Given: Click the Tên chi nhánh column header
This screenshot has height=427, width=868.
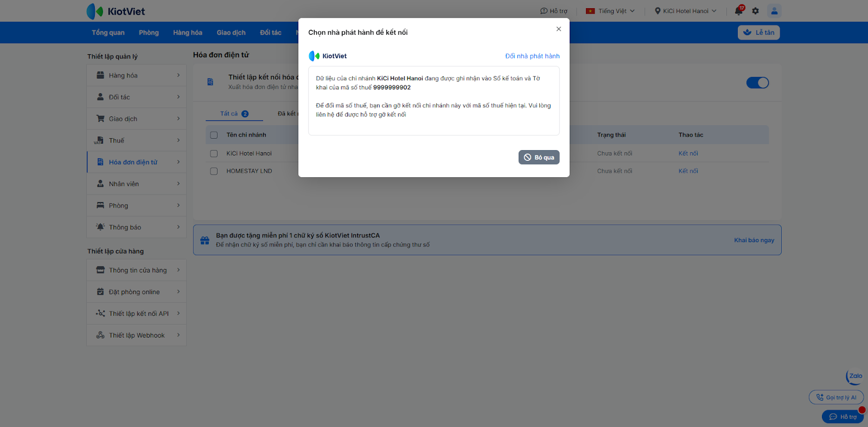Looking at the screenshot, I should point(246,135).
